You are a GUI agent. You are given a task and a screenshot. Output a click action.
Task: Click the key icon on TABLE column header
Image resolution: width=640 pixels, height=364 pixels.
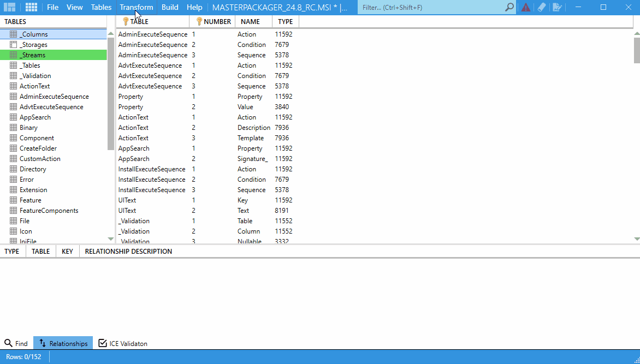tap(125, 21)
